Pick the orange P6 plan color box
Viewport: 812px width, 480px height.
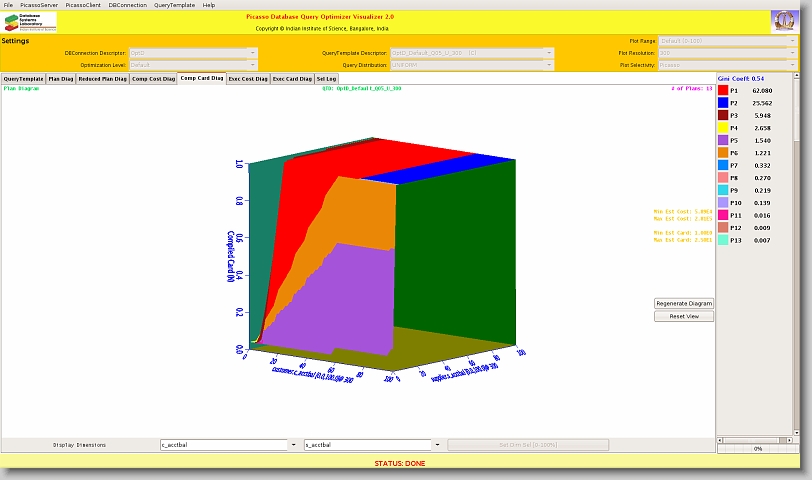[723, 153]
